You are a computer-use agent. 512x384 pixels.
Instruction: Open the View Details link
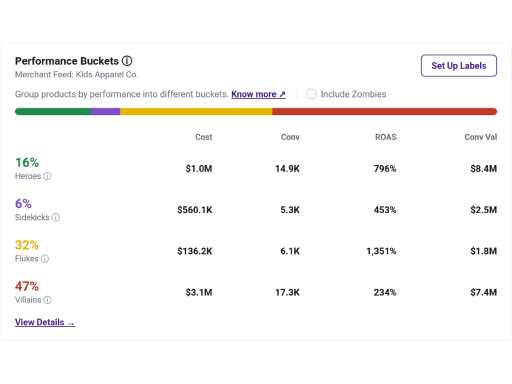click(x=45, y=322)
